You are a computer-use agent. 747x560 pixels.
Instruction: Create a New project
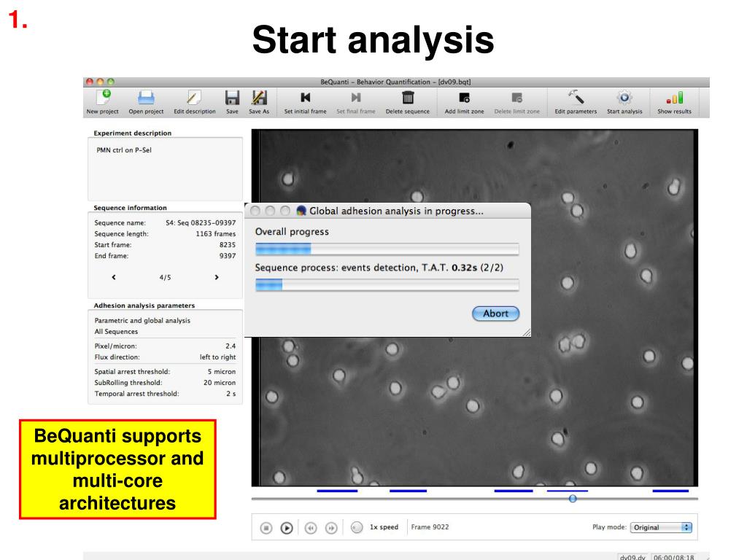point(102,102)
